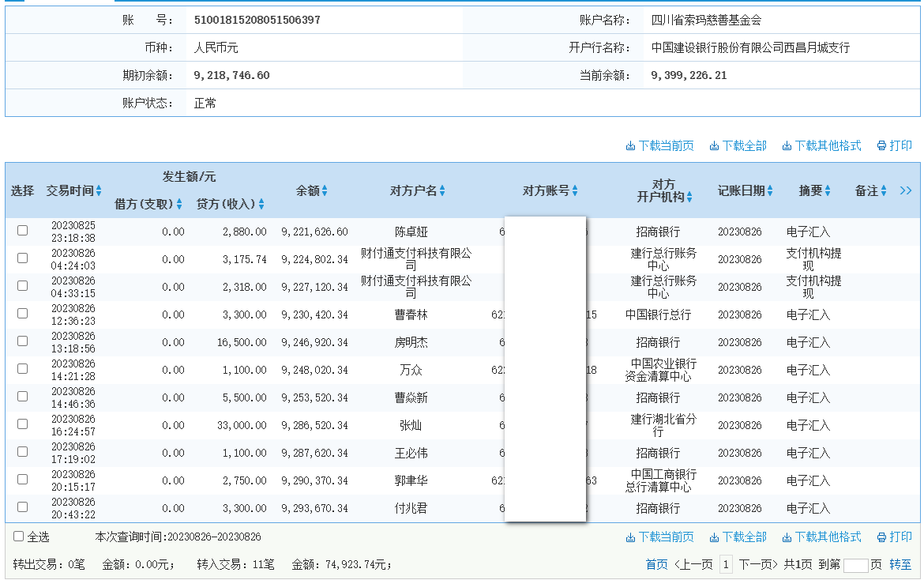Screen dimensions: 924x580
Task: Sort by 贷方(收入) column arrows
Action: (261, 205)
